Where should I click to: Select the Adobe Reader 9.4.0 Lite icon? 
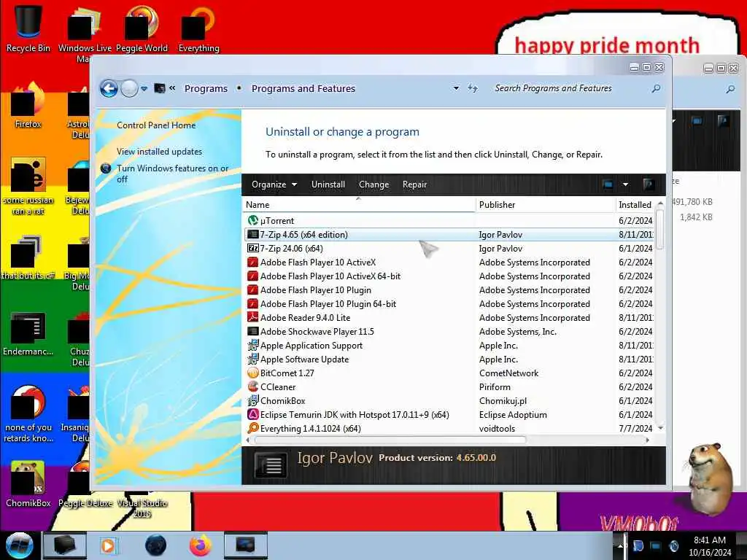click(x=252, y=318)
